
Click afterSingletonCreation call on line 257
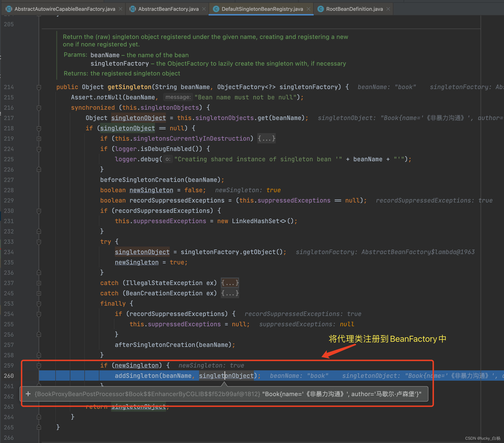click(x=155, y=345)
